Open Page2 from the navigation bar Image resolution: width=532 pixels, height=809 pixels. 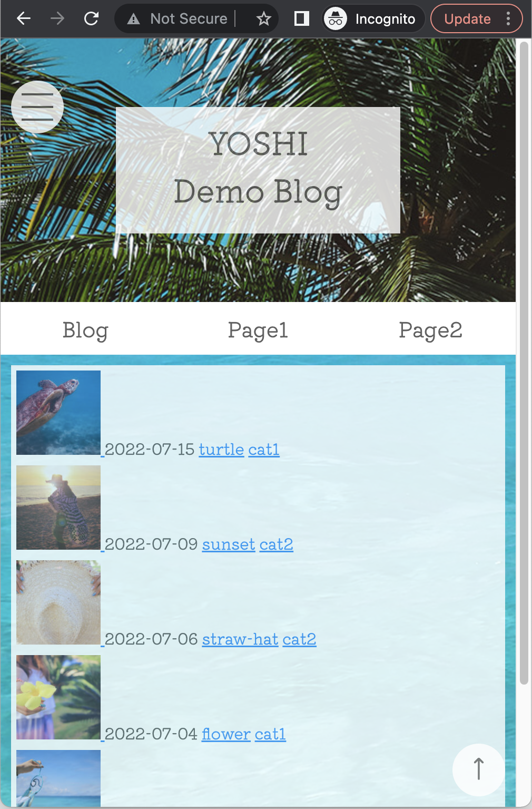click(430, 330)
